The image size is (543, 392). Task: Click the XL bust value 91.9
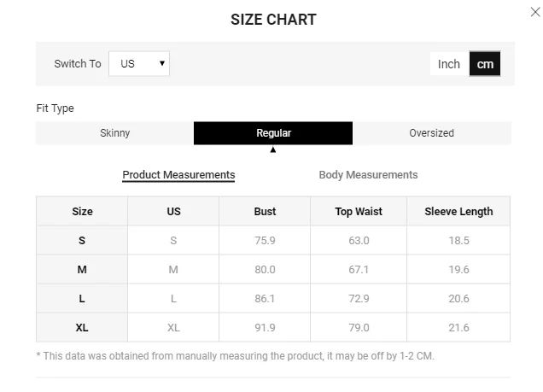[x=265, y=328]
